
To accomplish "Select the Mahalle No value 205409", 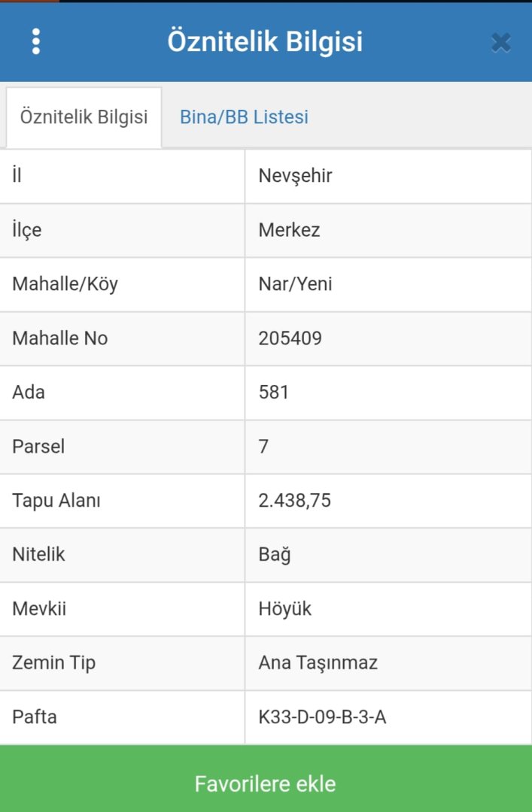I will 290,338.
